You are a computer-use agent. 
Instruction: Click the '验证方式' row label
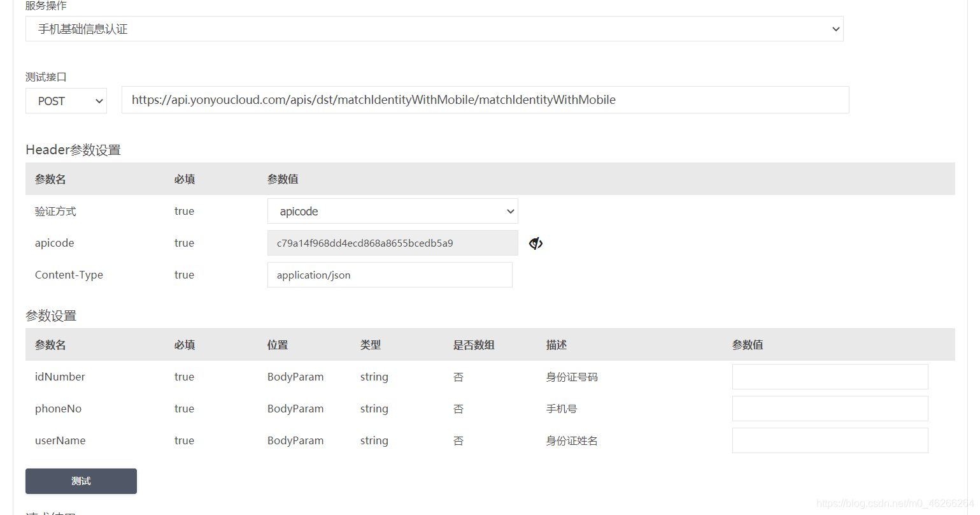tap(55, 211)
